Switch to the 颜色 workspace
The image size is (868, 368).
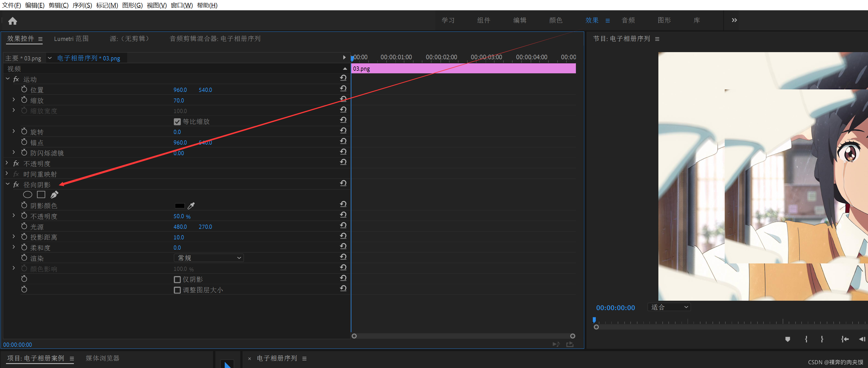point(556,20)
